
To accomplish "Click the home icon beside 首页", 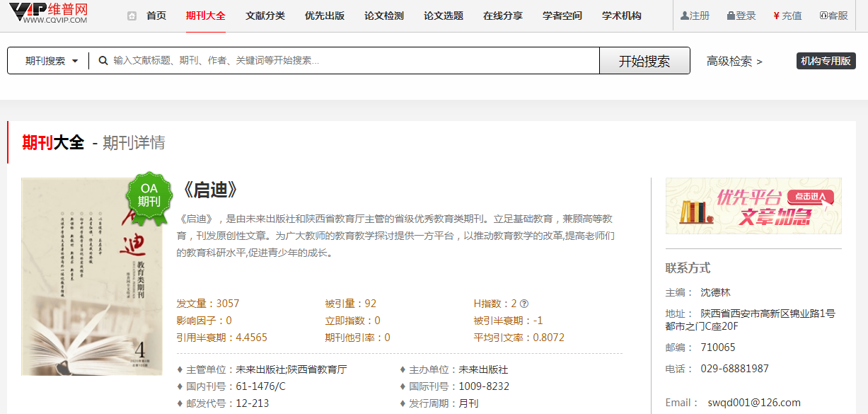I will click(x=132, y=16).
